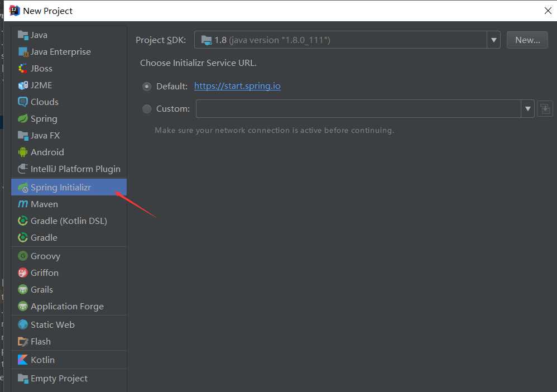Click inside the Custom URL input field
The width and height of the screenshot is (557, 392).
358,109
